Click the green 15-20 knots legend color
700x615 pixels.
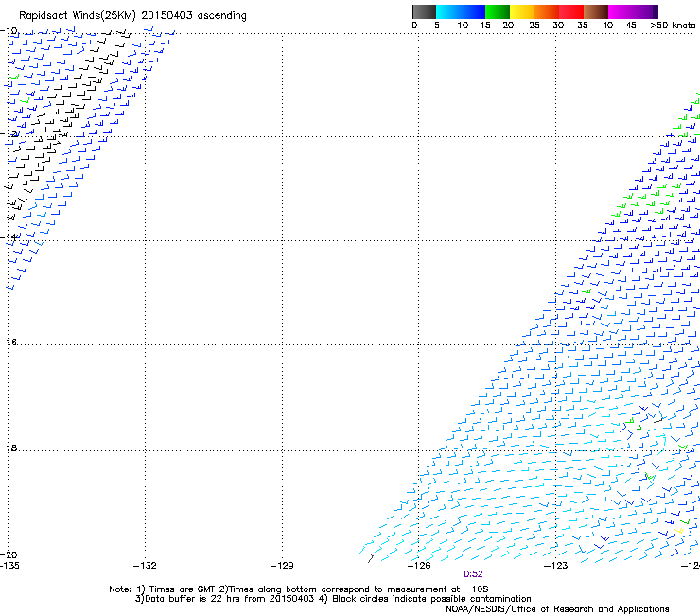[x=498, y=11]
